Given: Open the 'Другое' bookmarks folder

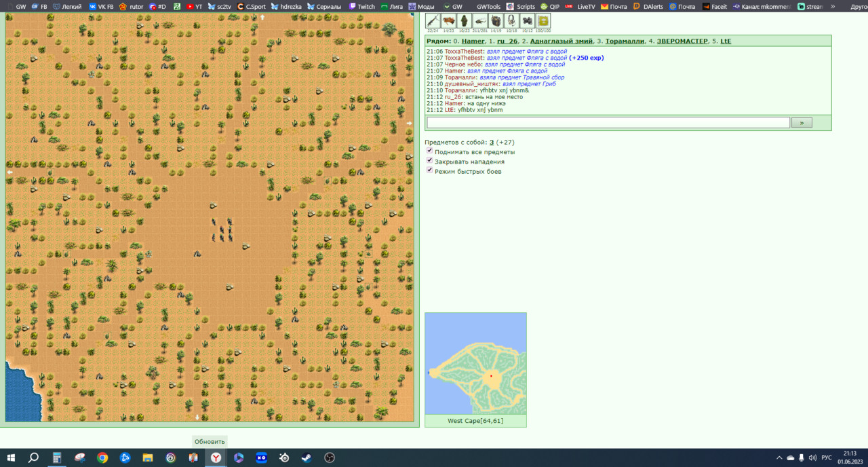Looking at the screenshot, I should click(859, 6).
